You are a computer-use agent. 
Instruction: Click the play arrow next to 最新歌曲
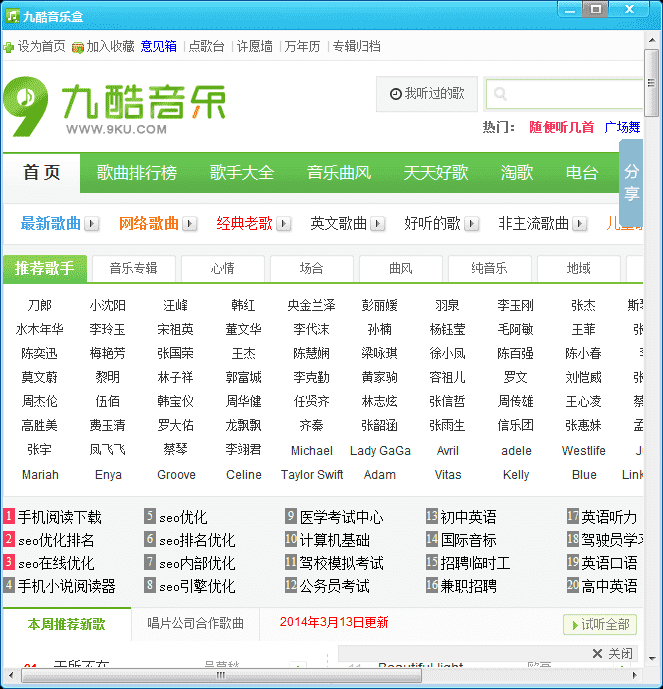click(92, 224)
